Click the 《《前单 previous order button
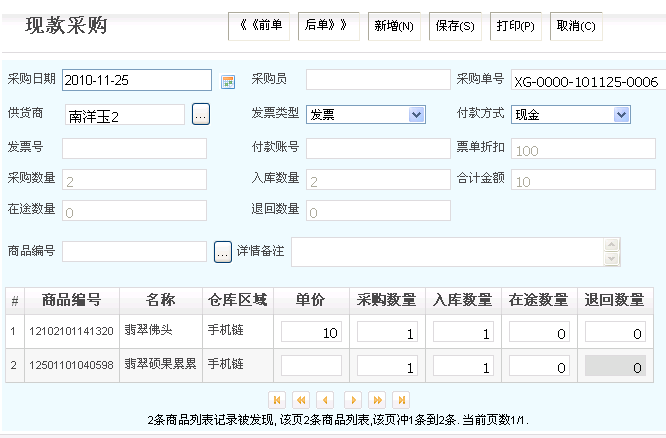 point(260,25)
